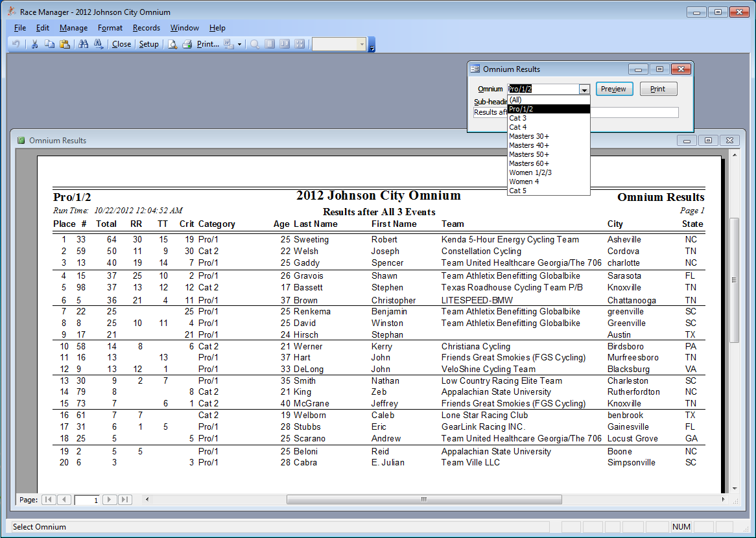
Task: Click the printer icon in the toolbar
Action: pos(187,44)
